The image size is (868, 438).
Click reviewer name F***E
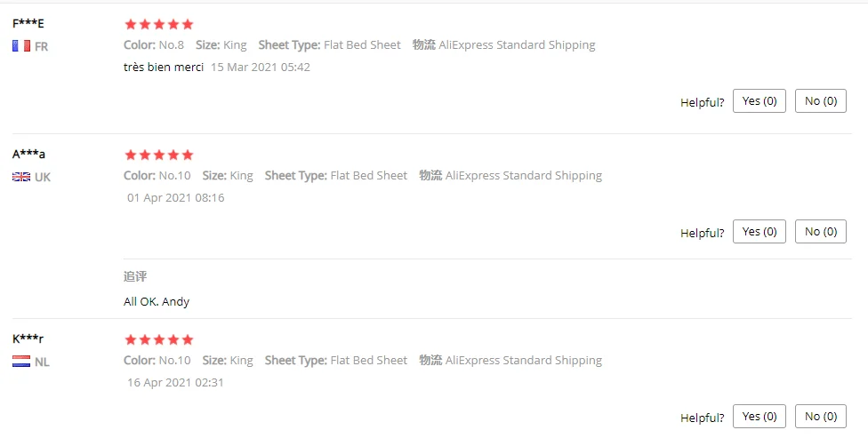tap(28, 24)
